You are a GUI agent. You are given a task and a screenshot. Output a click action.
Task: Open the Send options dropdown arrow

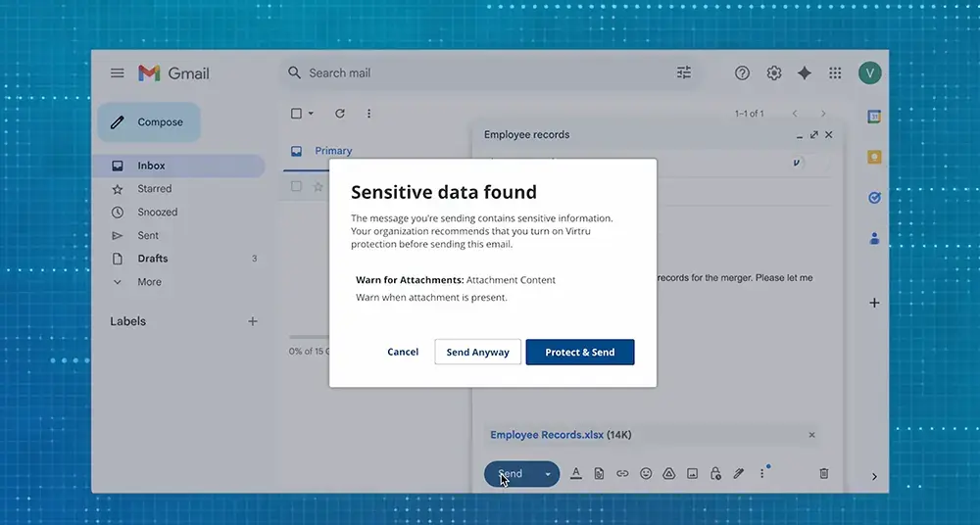pyautogui.click(x=548, y=474)
